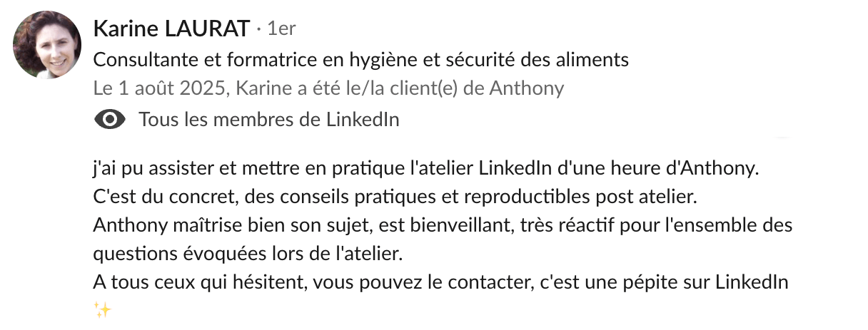Open the Karine LAURAT name link

pos(171,29)
